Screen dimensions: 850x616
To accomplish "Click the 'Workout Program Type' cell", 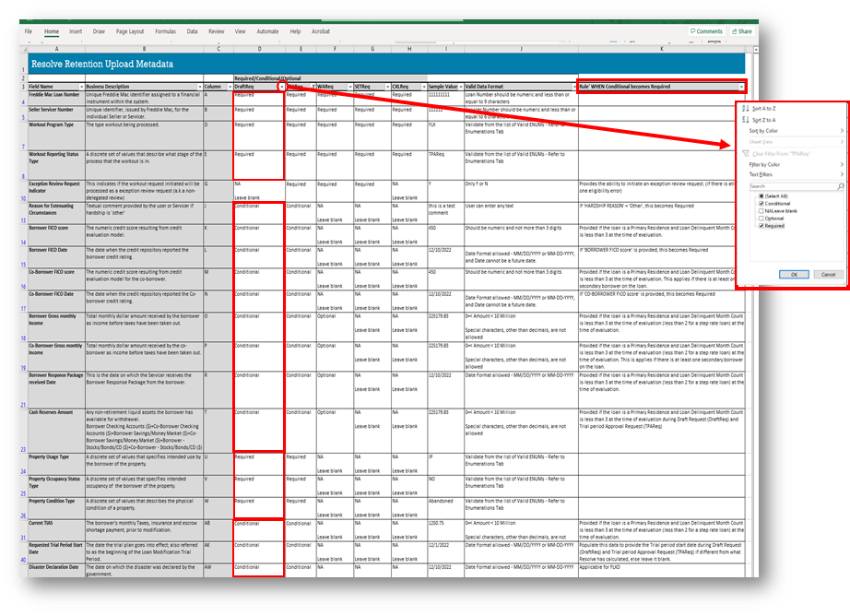I will click(56, 136).
